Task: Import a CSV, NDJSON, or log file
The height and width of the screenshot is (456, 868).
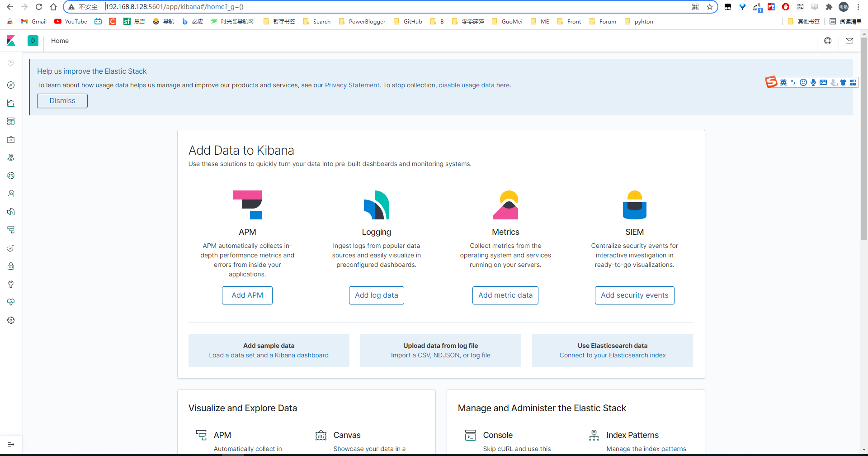Action: click(441, 356)
